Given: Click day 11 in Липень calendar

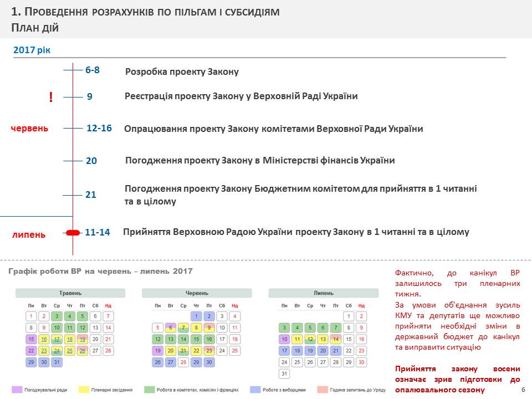Looking at the screenshot, I should point(297,339).
